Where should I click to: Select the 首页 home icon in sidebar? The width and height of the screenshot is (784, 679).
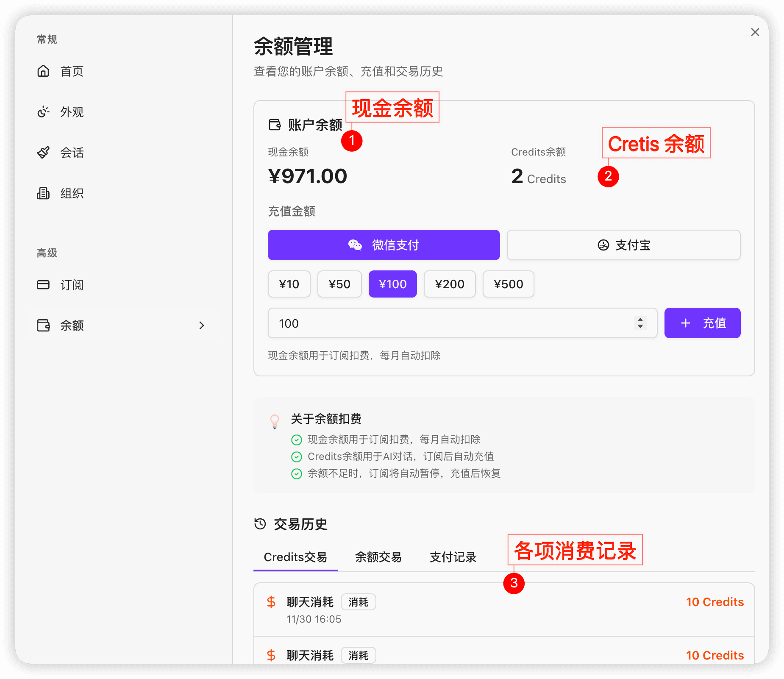click(x=44, y=71)
